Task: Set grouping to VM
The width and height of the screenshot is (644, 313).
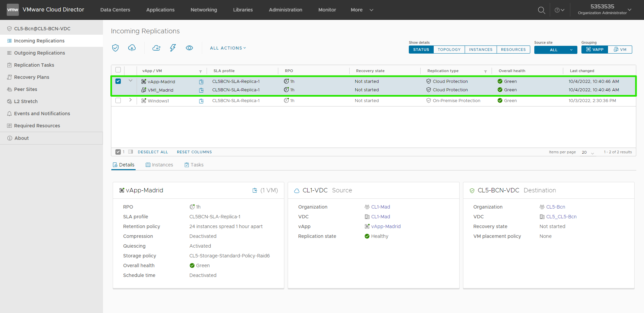Action: click(x=620, y=50)
